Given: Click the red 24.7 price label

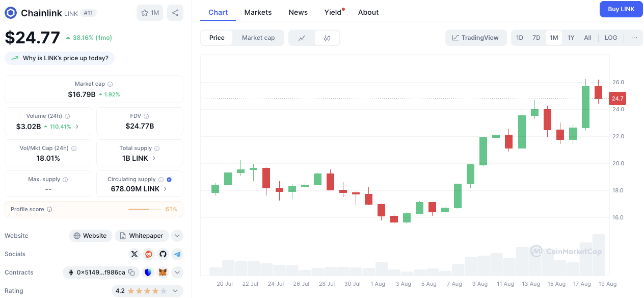Looking at the screenshot, I should click(x=617, y=98).
